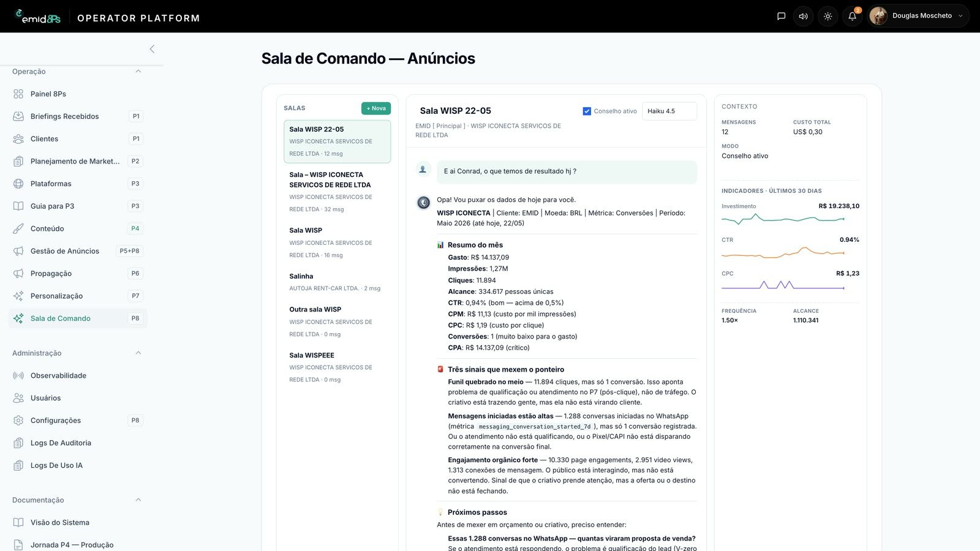Click the messaging_conversation_started_7d metric code
The width and height of the screenshot is (980, 551).
(x=535, y=427)
